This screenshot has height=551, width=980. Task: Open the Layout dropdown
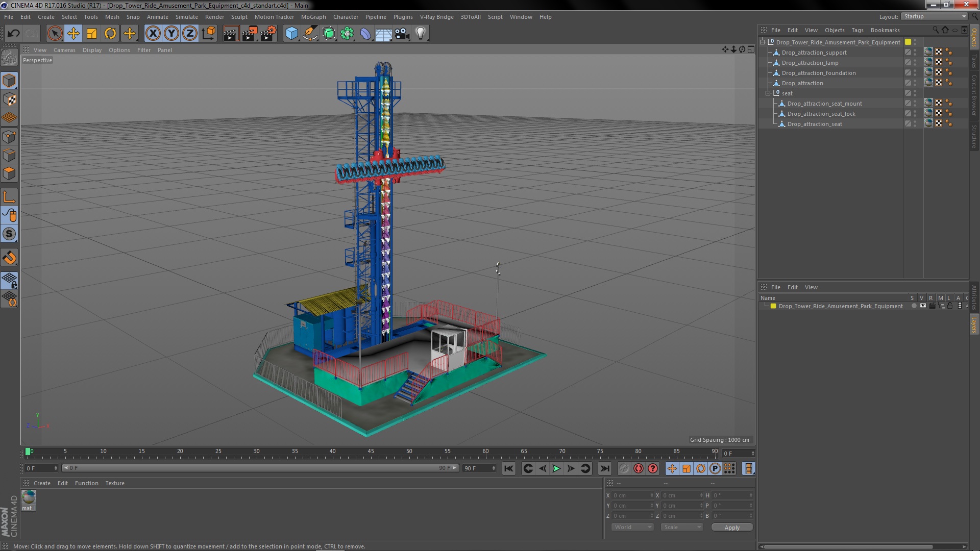[935, 17]
